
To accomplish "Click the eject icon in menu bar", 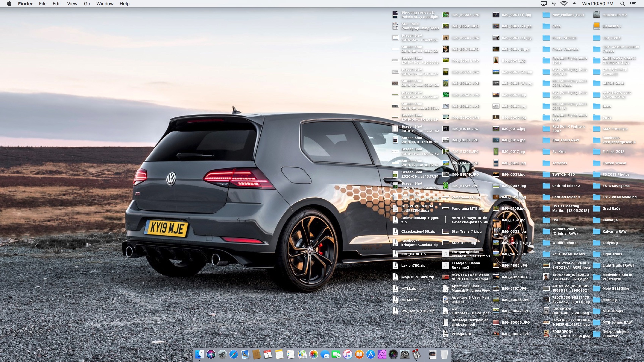I will click(x=574, y=4).
